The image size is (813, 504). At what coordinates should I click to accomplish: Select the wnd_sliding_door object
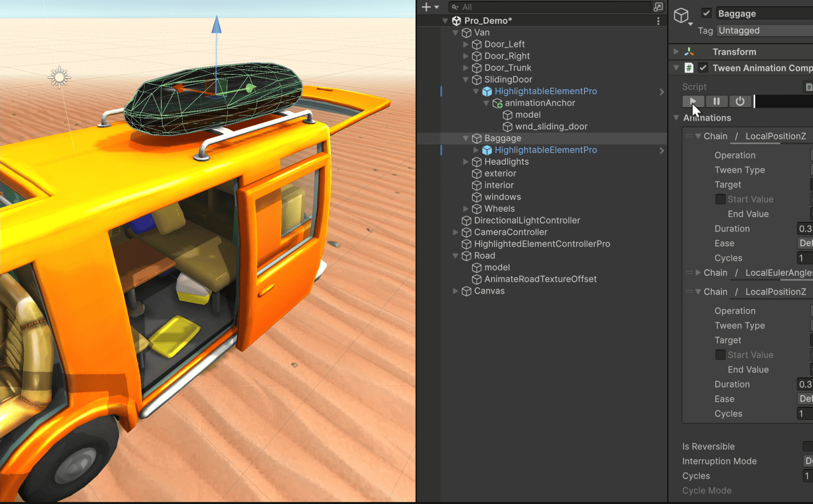[551, 127]
